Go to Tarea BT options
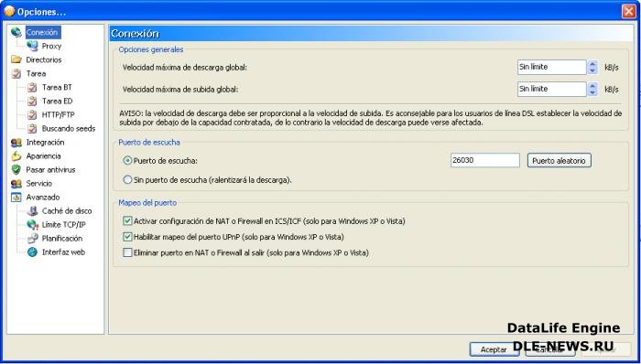Viewport: 641px width, 364px height. coord(57,87)
